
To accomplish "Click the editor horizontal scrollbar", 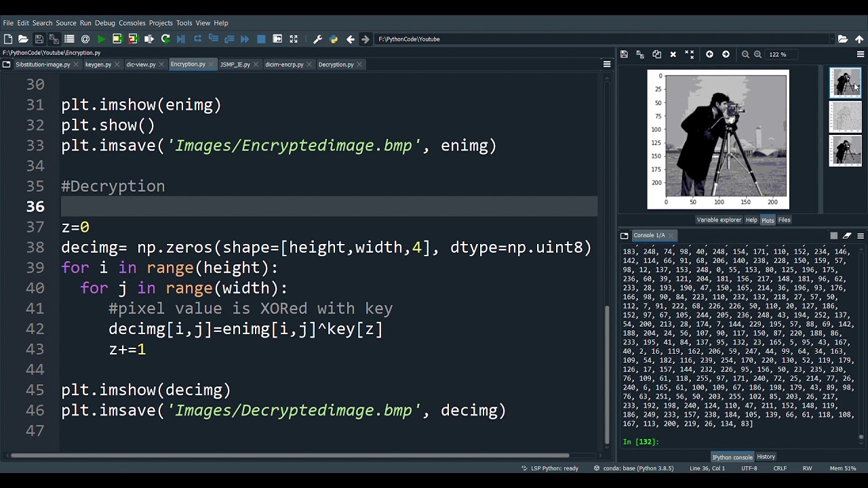I will click(x=290, y=455).
